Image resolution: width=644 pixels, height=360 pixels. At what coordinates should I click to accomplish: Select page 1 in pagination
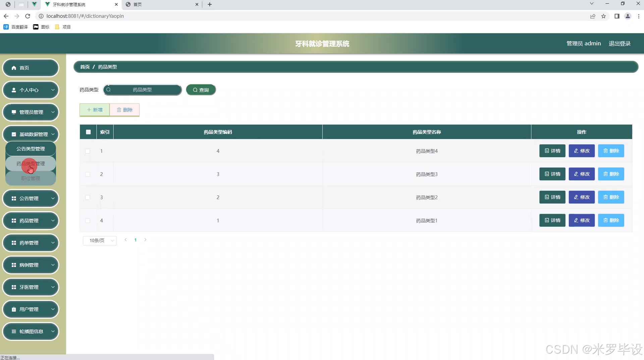coord(136,240)
